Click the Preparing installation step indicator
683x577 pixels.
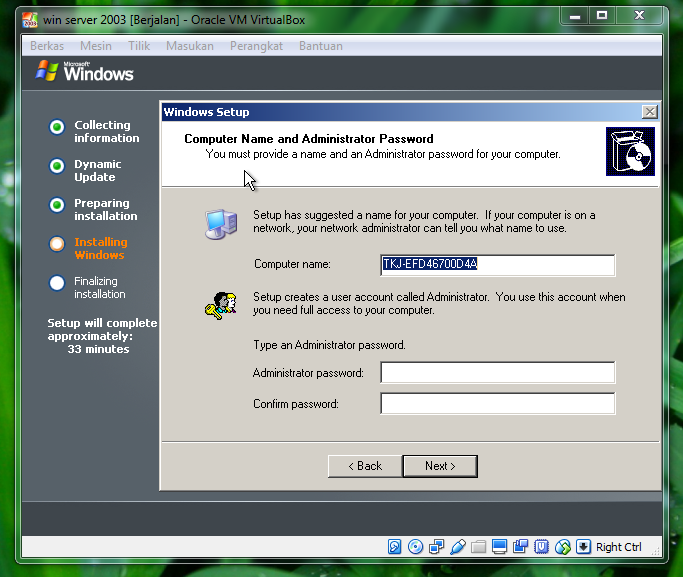click(57, 205)
